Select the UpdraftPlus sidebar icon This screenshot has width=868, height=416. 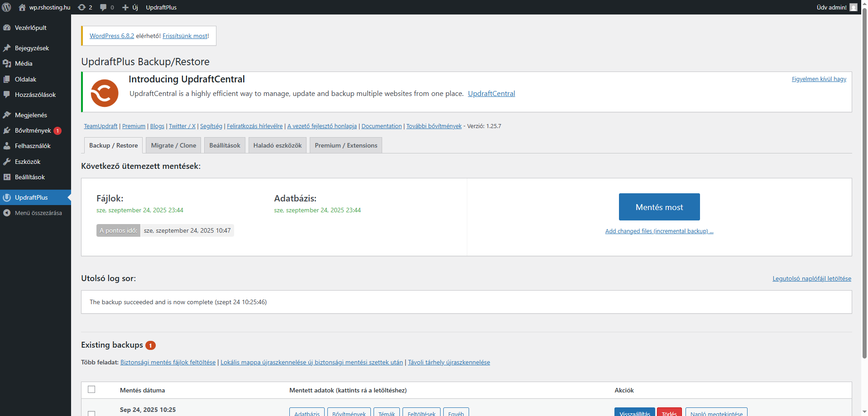pyautogui.click(x=7, y=197)
